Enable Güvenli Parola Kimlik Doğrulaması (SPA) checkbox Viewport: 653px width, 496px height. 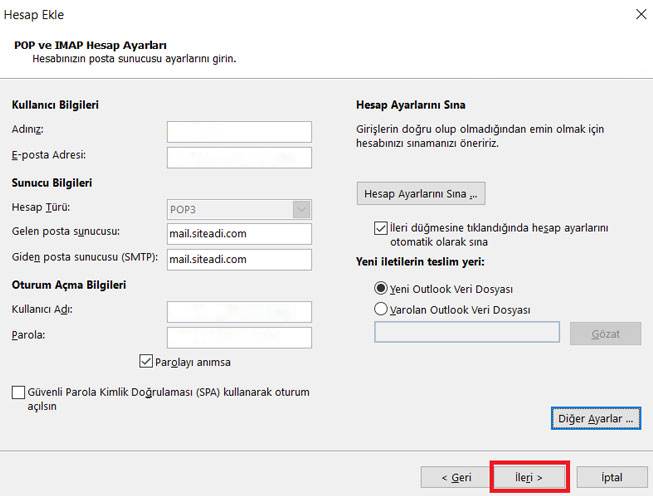(x=19, y=393)
